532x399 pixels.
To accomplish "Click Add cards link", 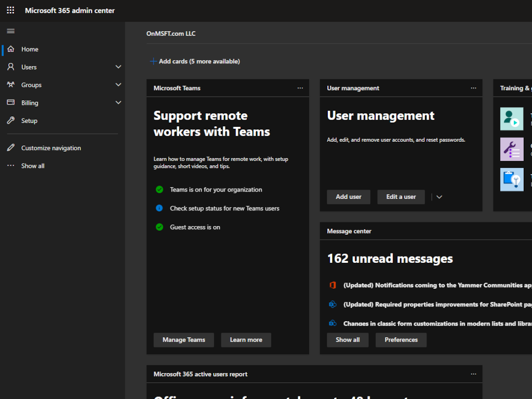I will 195,61.
